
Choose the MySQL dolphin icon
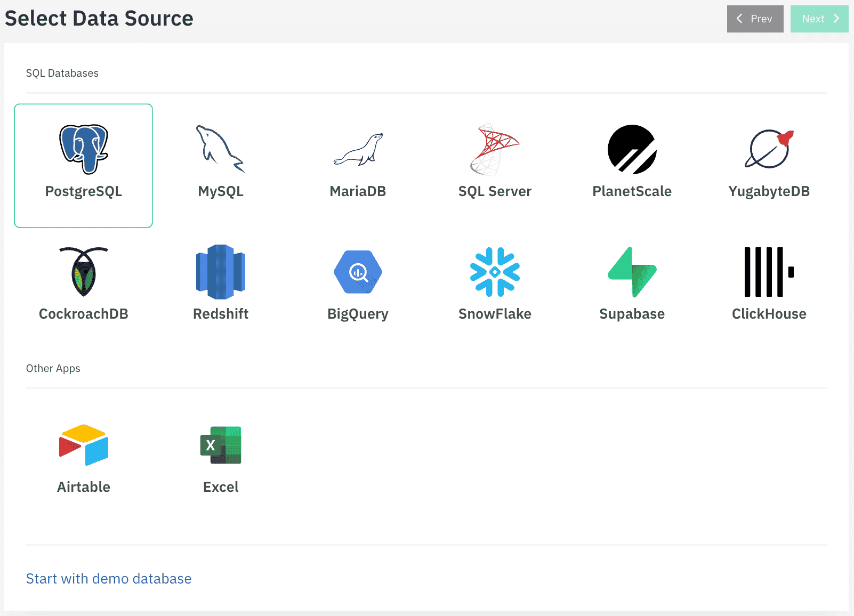tap(221, 149)
